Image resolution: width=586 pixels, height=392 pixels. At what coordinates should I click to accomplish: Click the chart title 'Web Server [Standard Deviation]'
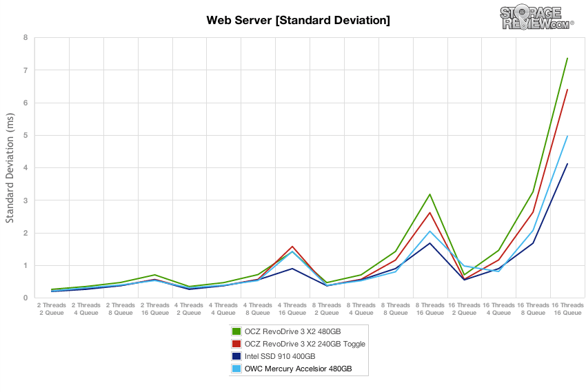[x=299, y=20]
